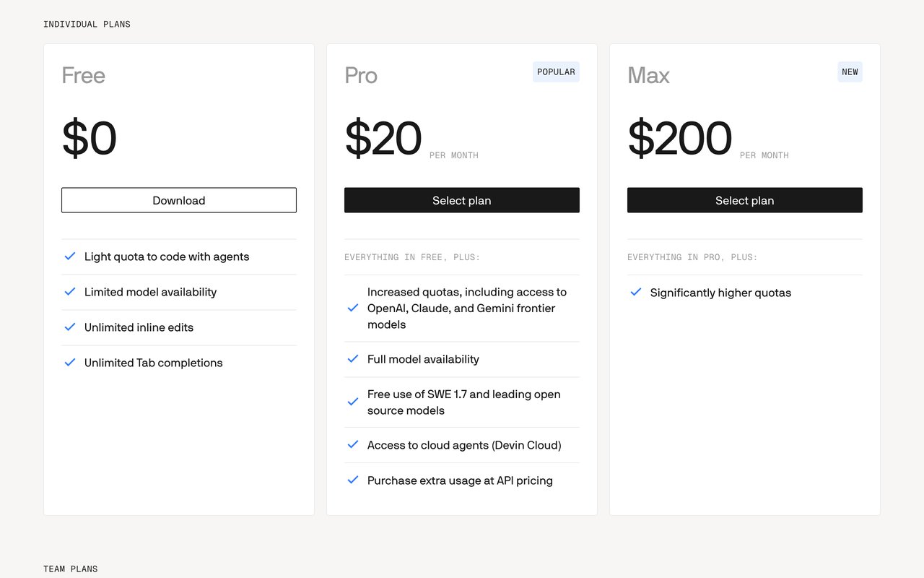
Task: Click the NEW badge on Max card
Action: click(x=850, y=72)
